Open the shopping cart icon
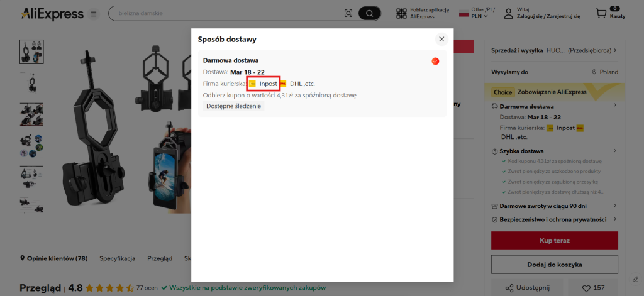The height and width of the screenshot is (296, 644). pyautogui.click(x=601, y=14)
